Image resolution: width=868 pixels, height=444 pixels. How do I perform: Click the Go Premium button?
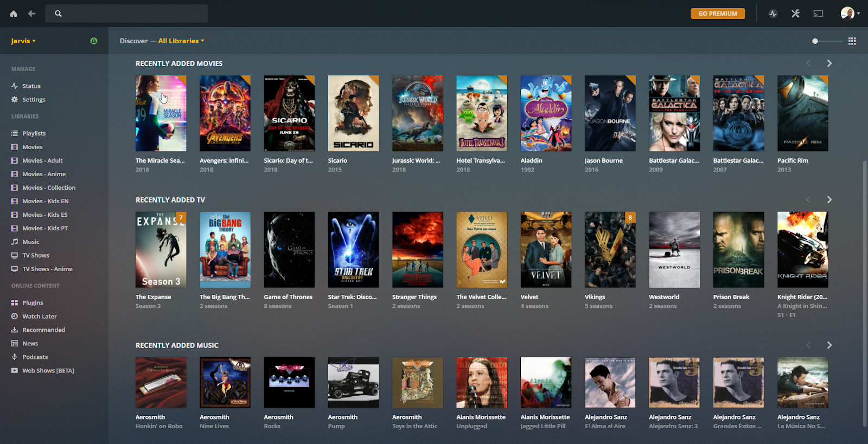[718, 14]
